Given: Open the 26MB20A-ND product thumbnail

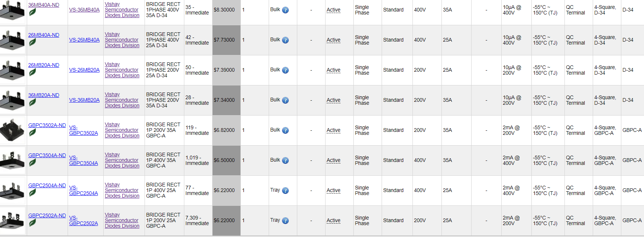Looking at the screenshot, I should 13,70.
